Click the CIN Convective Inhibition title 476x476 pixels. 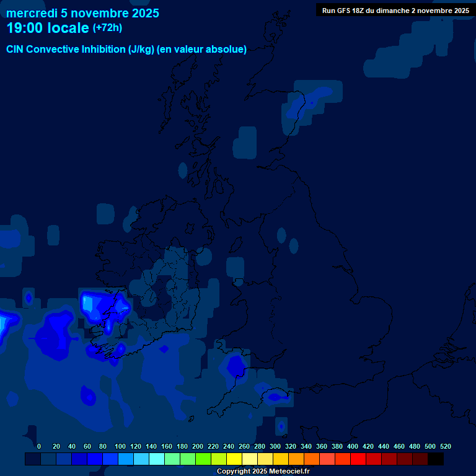(81, 50)
